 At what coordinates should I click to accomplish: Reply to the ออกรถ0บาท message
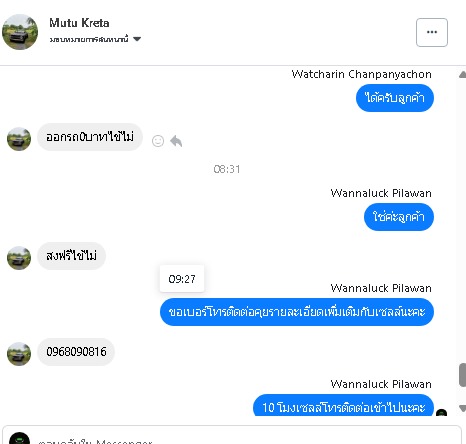[x=176, y=141]
